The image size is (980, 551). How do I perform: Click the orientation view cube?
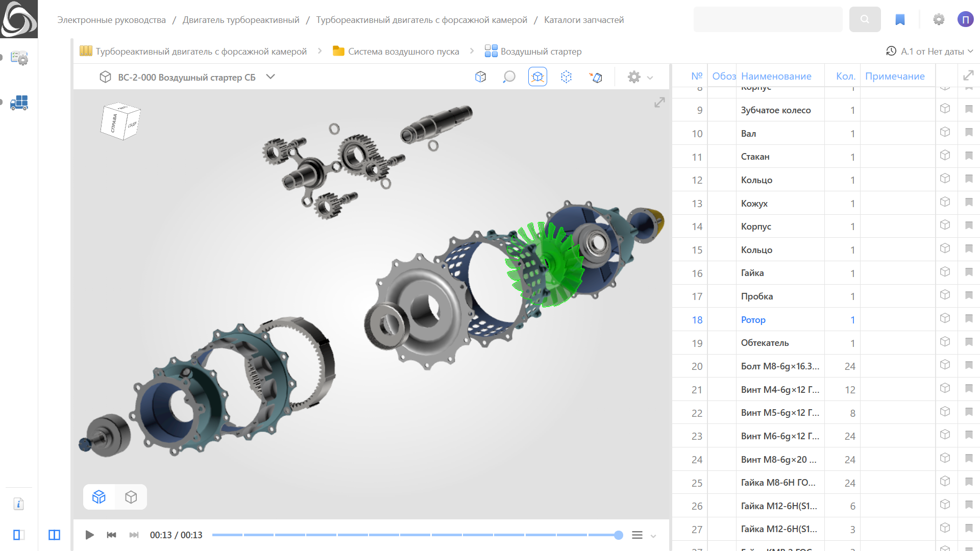(x=120, y=121)
